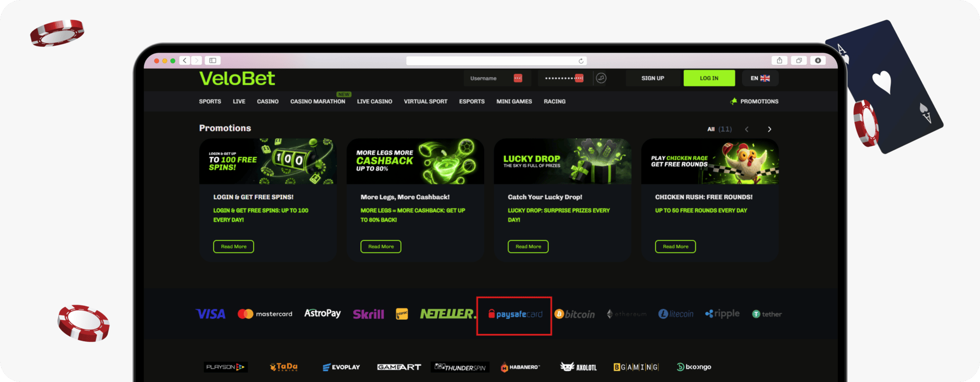Choose the AstroPay payment logo
The width and height of the screenshot is (980, 382).
[x=322, y=313]
